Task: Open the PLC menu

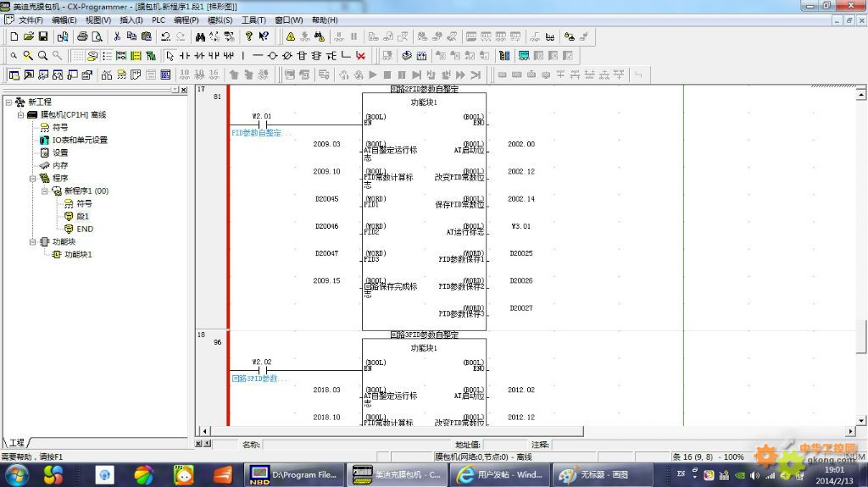Action: click(x=159, y=20)
